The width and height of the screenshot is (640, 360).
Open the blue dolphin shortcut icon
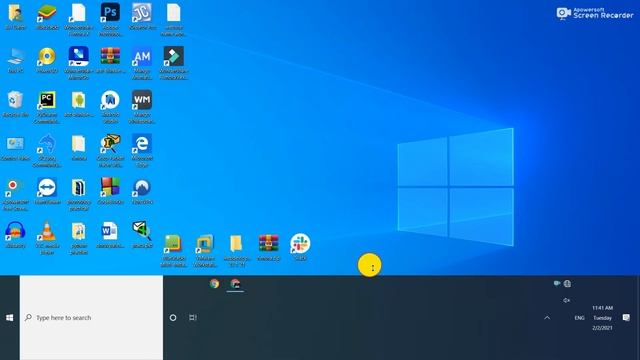coord(47,151)
